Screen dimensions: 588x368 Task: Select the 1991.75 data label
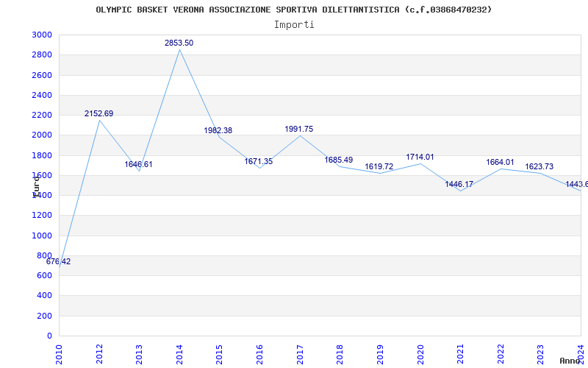298,130
